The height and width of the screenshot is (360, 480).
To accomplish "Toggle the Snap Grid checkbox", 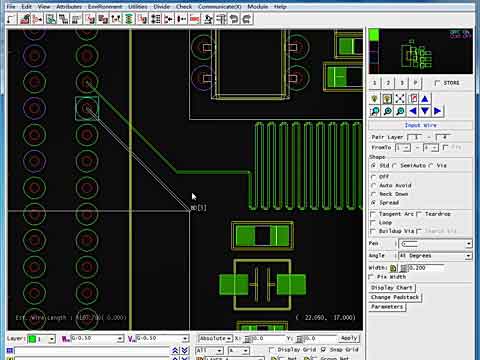I will coord(323,350).
